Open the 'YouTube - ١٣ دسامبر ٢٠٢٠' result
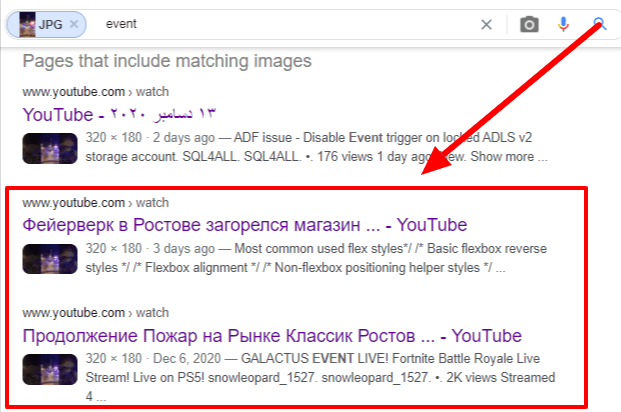 (x=119, y=114)
